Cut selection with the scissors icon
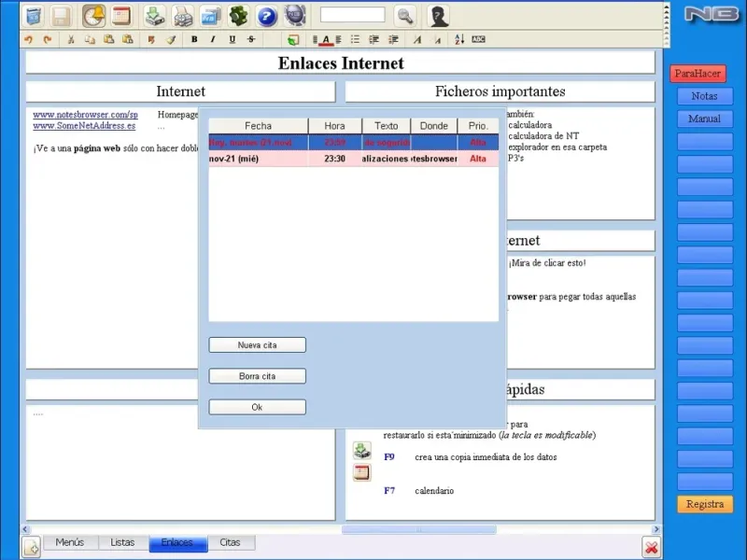 [x=71, y=39]
